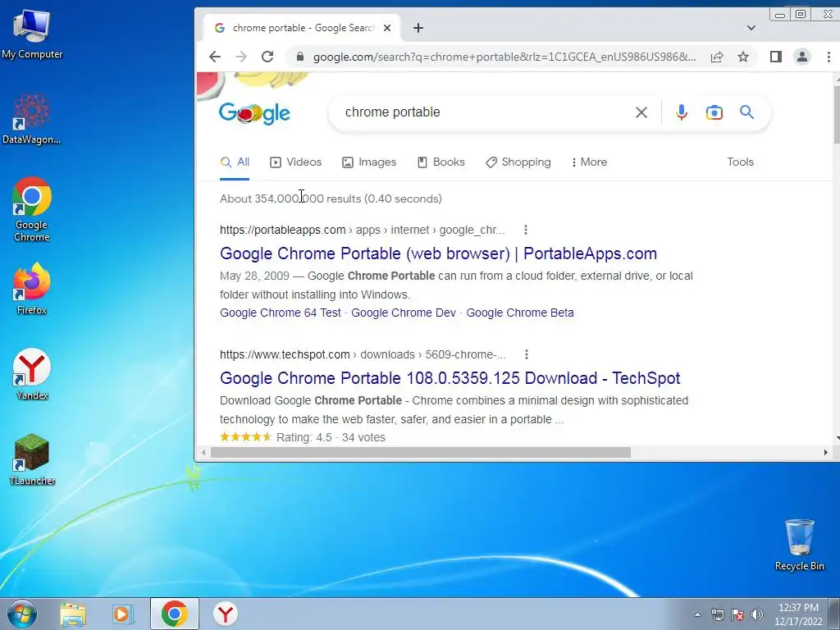Image resolution: width=840 pixels, height=630 pixels.
Task: Select Google Chrome desktop shortcut
Action: (x=32, y=209)
